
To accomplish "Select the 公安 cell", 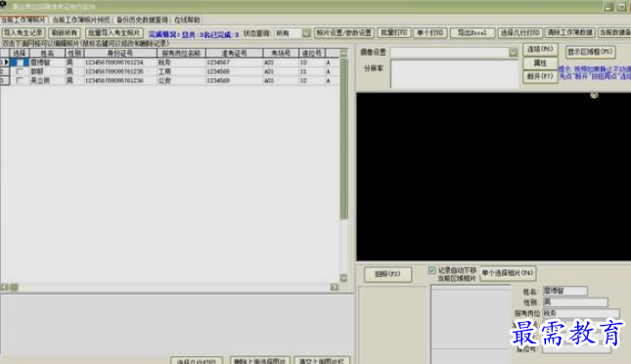I will coord(181,80).
